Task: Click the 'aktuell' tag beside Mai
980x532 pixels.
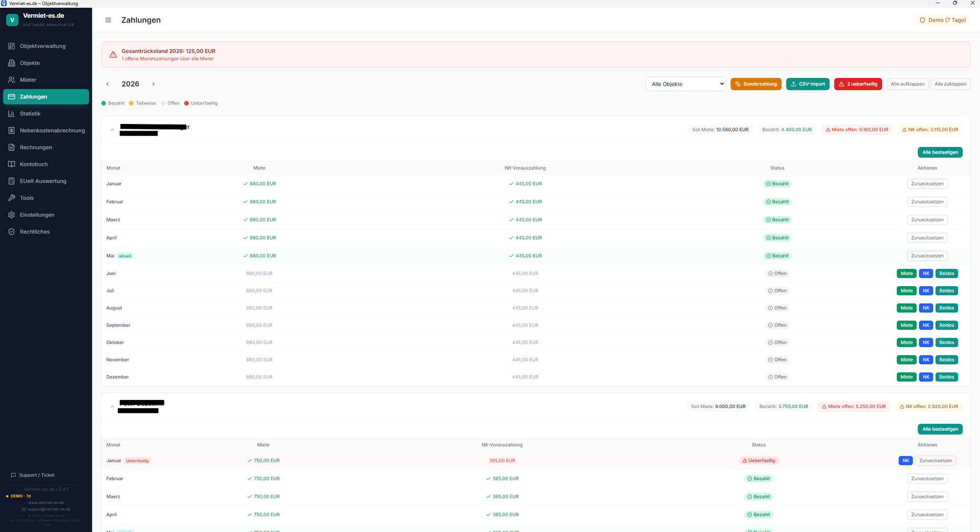Action: tap(125, 256)
